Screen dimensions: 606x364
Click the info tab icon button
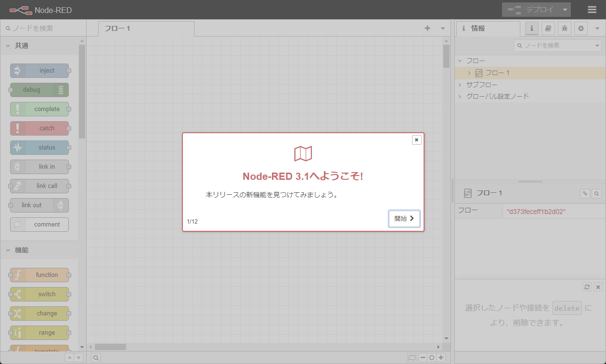(x=532, y=28)
